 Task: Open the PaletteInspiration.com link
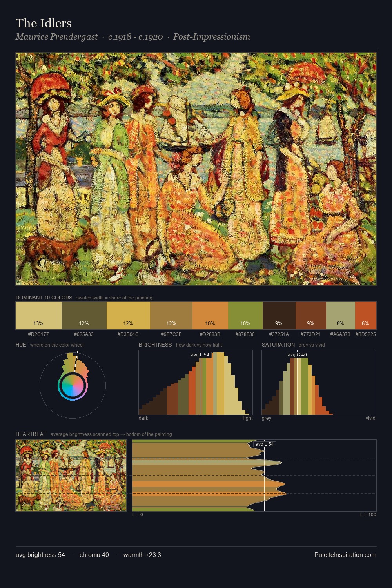pos(345,555)
